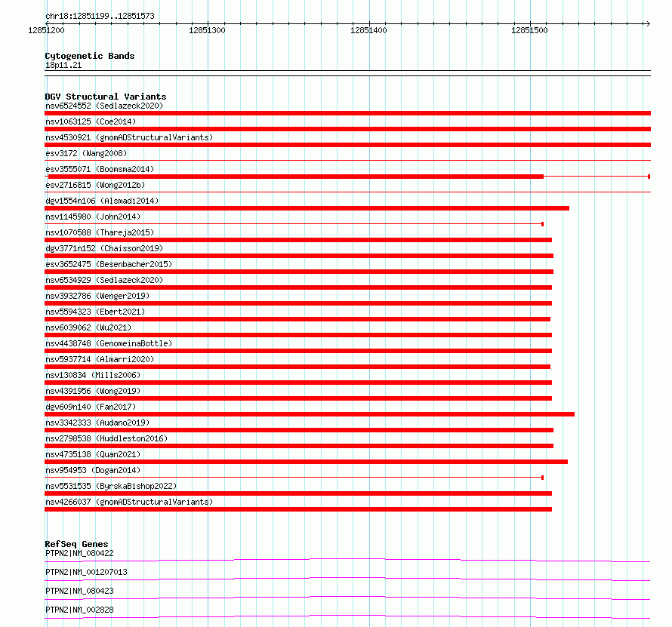672x627 pixels.
Task: Open variant nsv6524552 (Sedlazeck2020)
Action: [x=104, y=106]
